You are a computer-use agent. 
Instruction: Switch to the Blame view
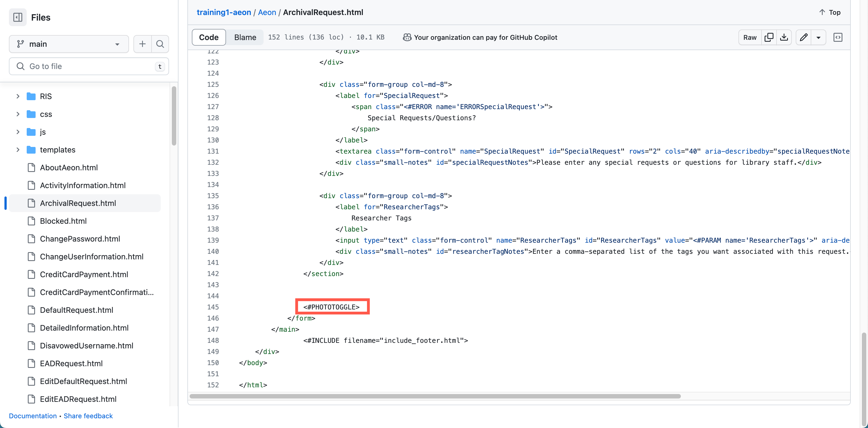click(x=245, y=37)
